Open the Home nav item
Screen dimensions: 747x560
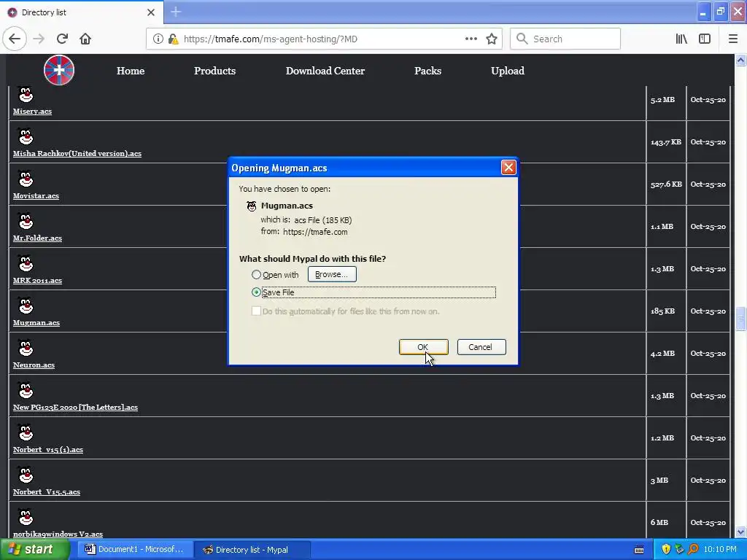131,71
